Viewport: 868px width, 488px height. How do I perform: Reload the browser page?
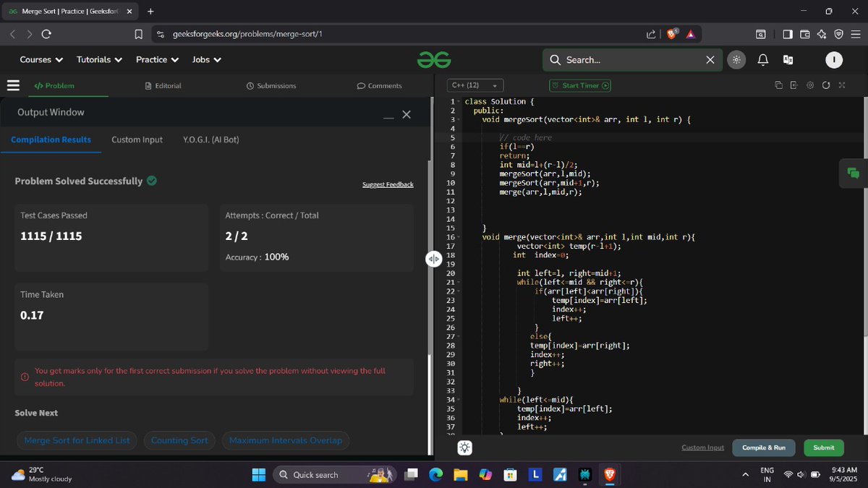click(46, 34)
